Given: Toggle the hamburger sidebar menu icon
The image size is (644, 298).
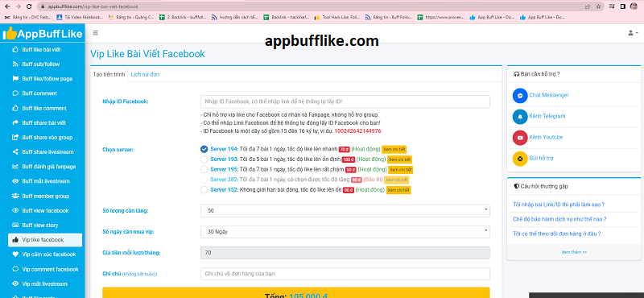Looking at the screenshot, I should point(95,33).
